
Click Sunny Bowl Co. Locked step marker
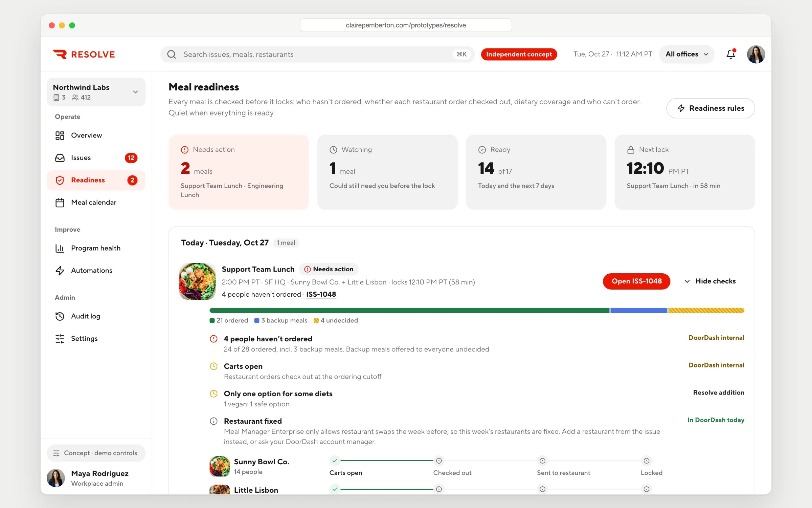click(x=646, y=461)
